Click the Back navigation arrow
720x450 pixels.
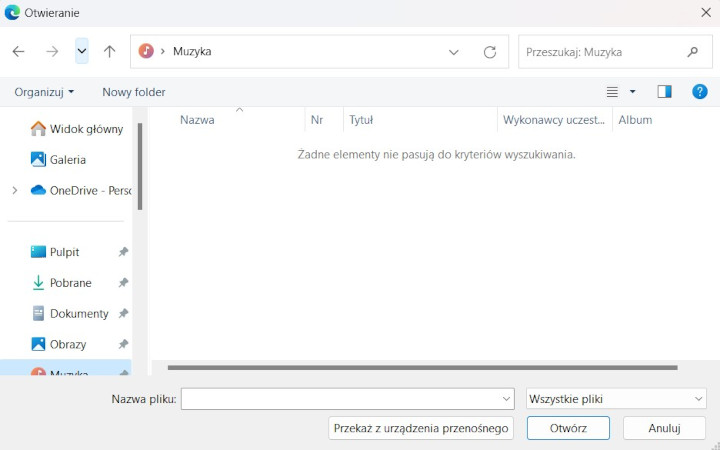pos(18,51)
